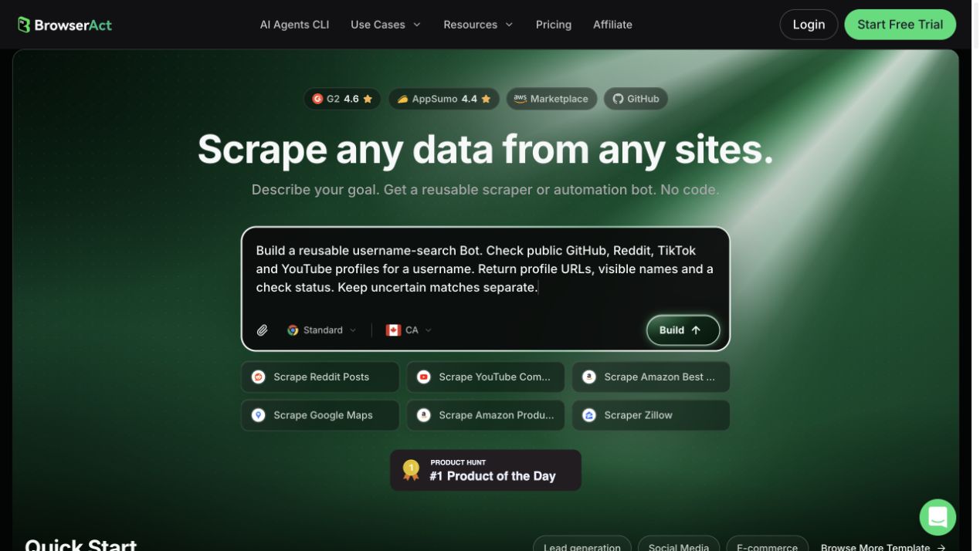The height and width of the screenshot is (551, 980).
Task: Select Scrape Google Maps template
Action: (x=320, y=415)
